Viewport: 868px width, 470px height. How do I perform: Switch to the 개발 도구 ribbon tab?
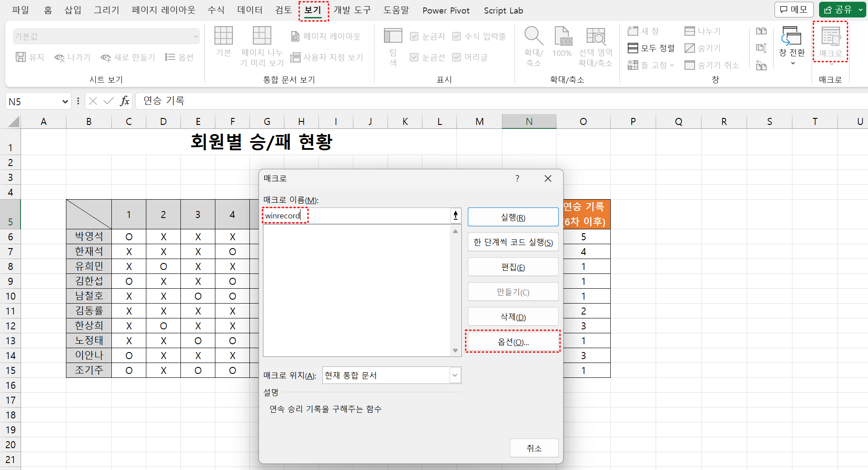(352, 10)
